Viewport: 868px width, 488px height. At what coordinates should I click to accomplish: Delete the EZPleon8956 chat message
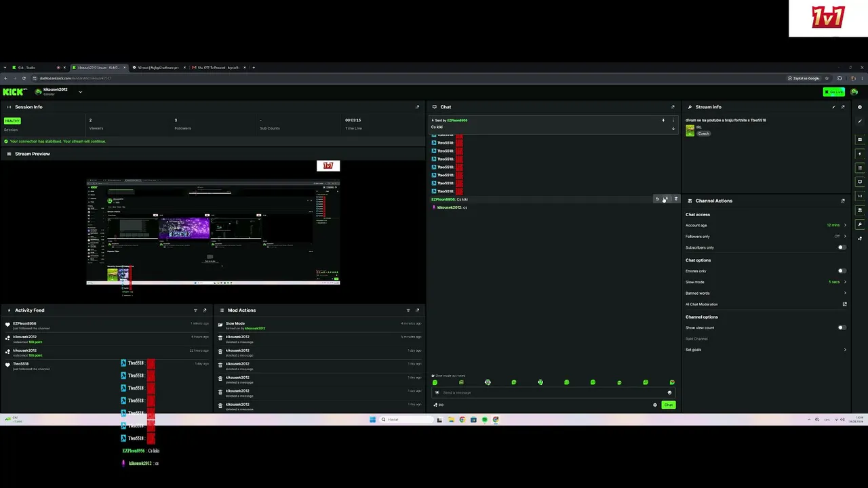coord(675,199)
